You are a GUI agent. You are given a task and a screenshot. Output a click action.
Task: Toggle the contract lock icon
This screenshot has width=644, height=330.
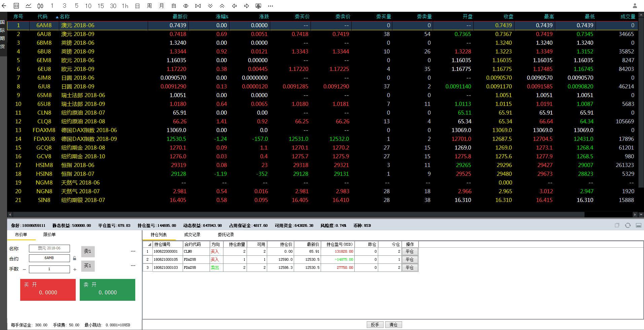pyautogui.click(x=75, y=258)
